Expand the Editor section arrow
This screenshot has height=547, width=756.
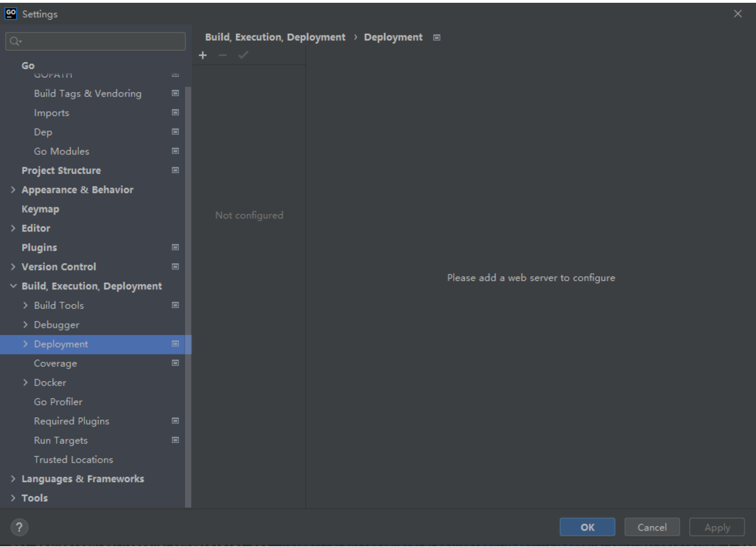13,228
